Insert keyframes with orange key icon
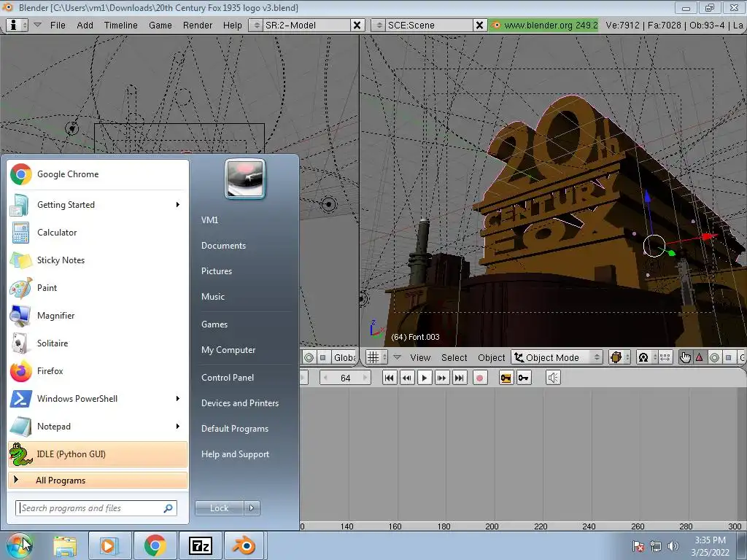 click(506, 378)
